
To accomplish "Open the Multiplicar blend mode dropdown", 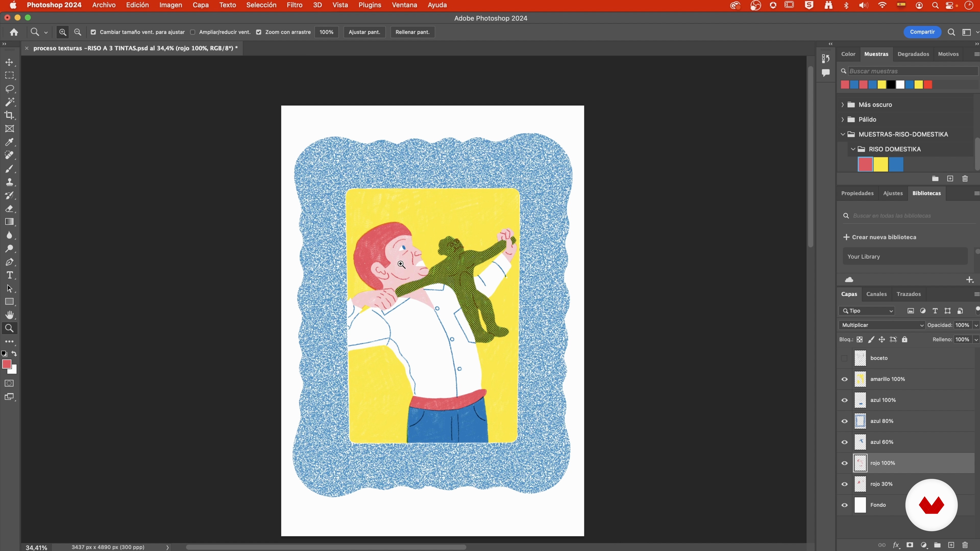I will coord(881,325).
